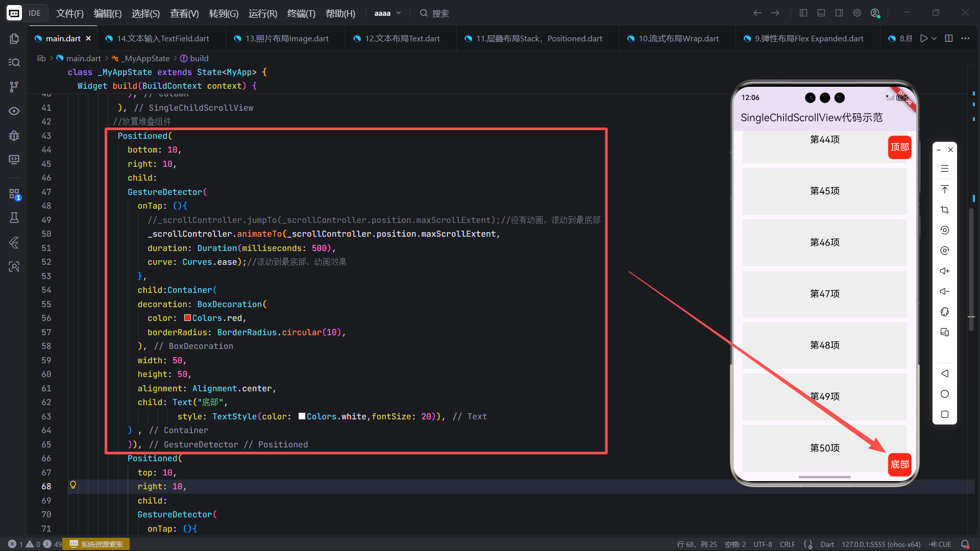Open the run button dropdown arrow
980x551 pixels.
[x=935, y=38]
